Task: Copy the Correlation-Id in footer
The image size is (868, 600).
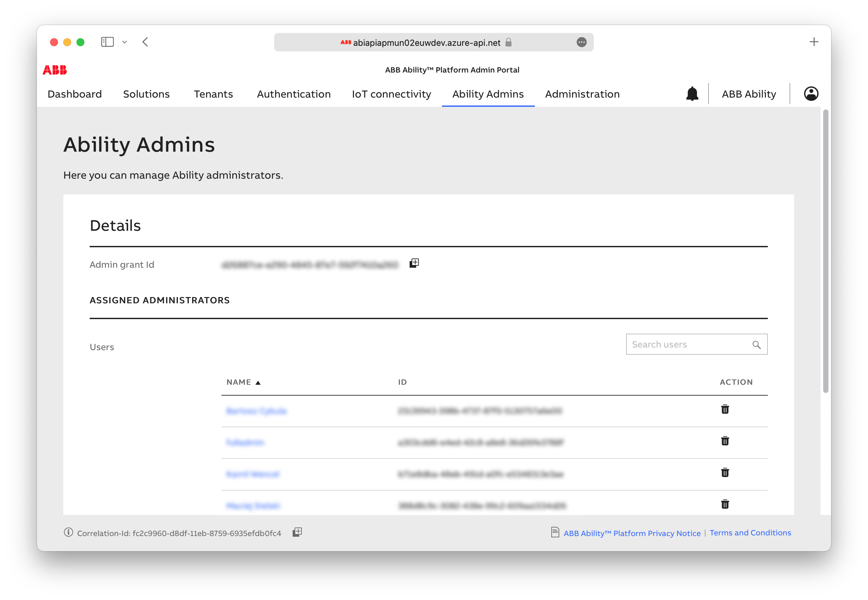Action: click(x=297, y=532)
